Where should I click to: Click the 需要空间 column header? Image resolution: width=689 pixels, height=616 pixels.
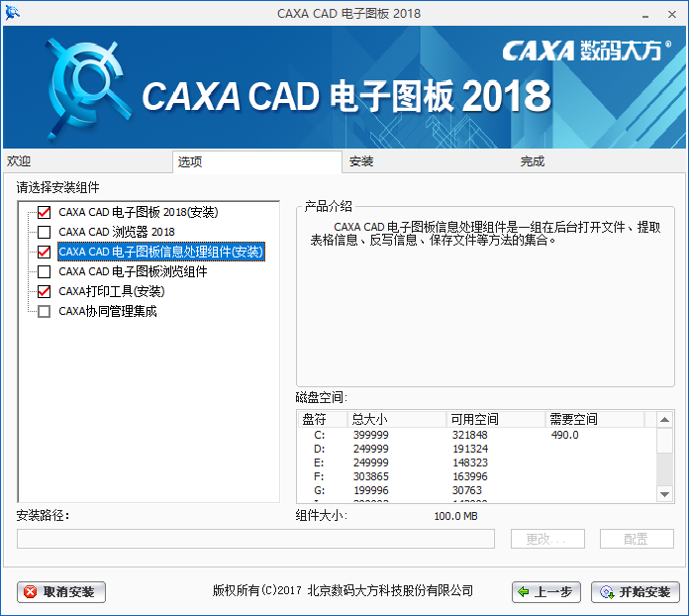(x=595, y=420)
